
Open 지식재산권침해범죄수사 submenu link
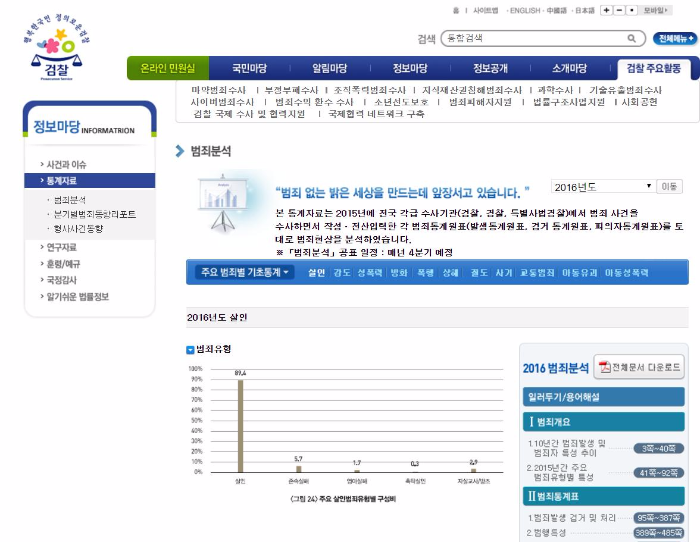tap(472, 90)
